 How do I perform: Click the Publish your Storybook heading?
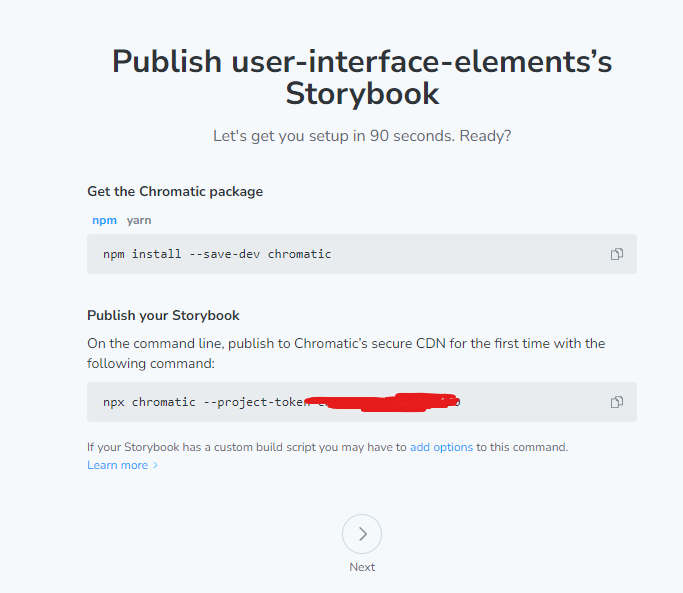[163, 315]
